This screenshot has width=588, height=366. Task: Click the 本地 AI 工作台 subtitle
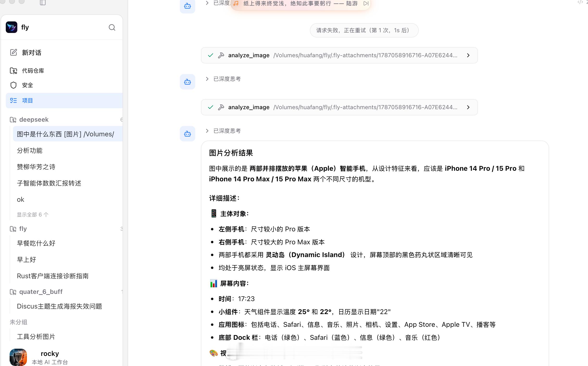pyautogui.click(x=50, y=362)
